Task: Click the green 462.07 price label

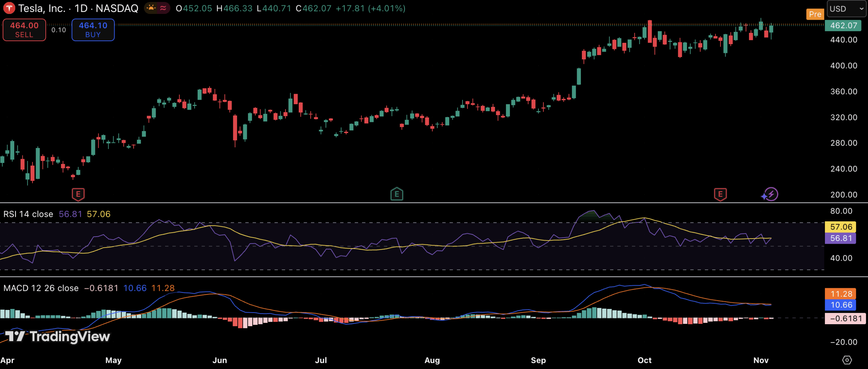Action: tap(843, 25)
